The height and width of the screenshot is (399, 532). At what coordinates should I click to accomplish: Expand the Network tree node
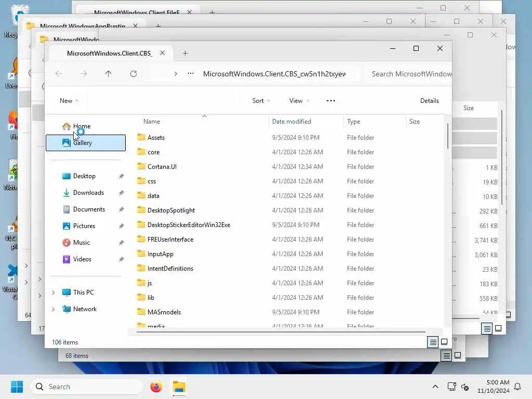54,309
